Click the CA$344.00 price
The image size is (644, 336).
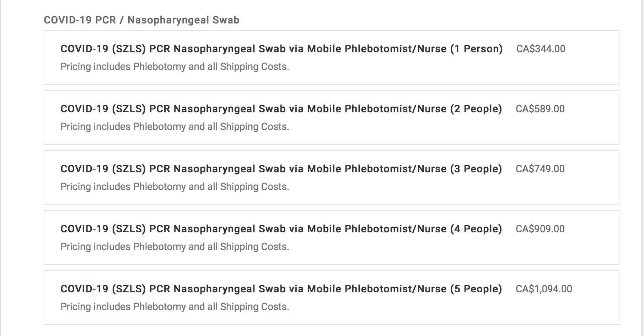[x=541, y=49]
